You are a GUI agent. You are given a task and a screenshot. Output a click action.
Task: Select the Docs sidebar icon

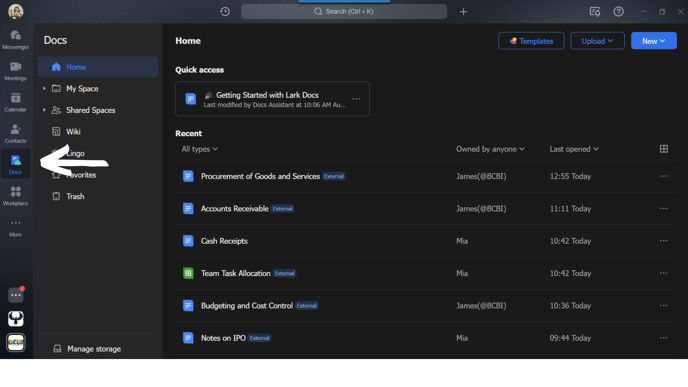pyautogui.click(x=15, y=164)
